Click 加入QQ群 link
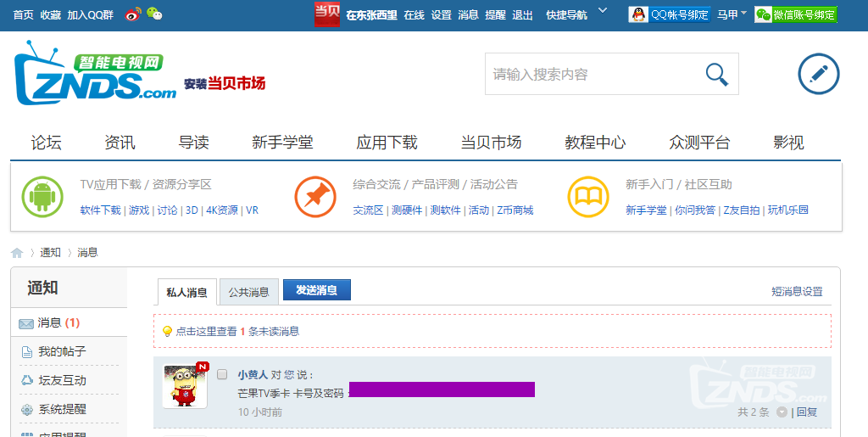The width and height of the screenshot is (868, 437). coord(90,15)
